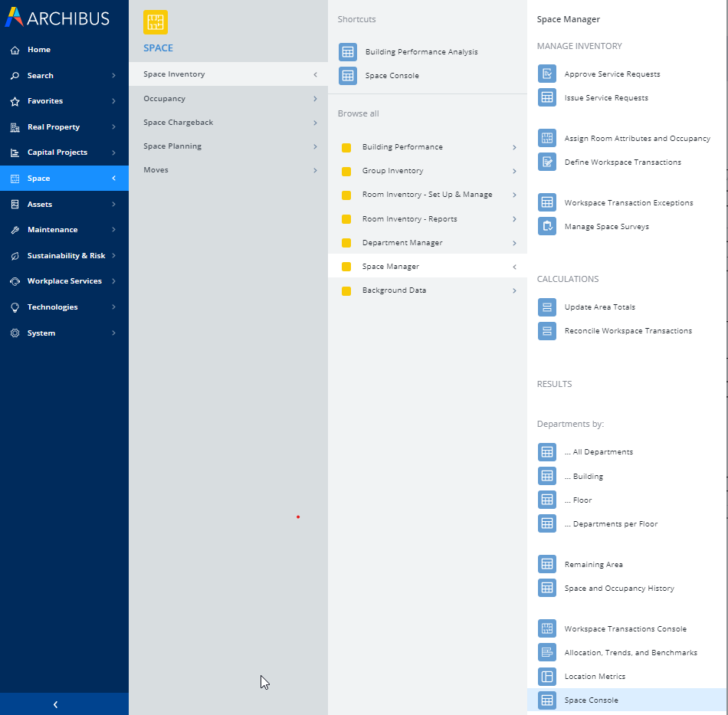
Task: Click the yellow Space module icon
Action: coord(156,22)
